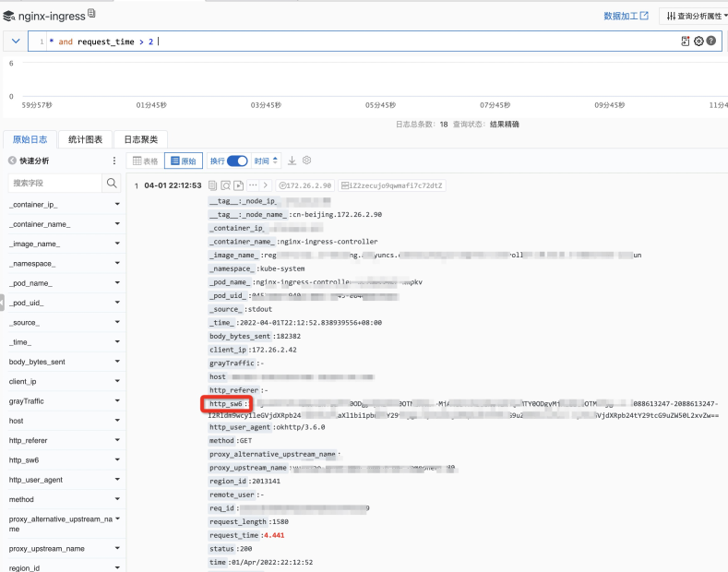Open the saved search icon in query bar
The image size is (728, 572).
click(x=686, y=42)
